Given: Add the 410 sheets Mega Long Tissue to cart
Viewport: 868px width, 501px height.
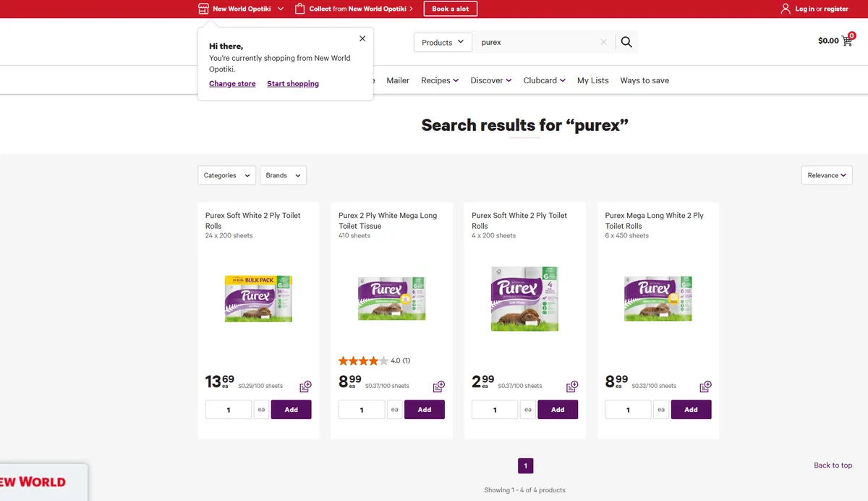Looking at the screenshot, I should pyautogui.click(x=425, y=410).
